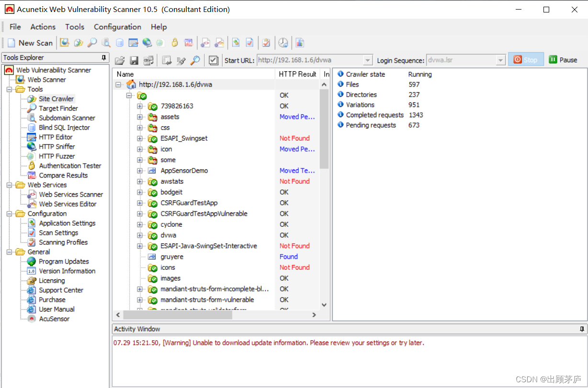
Task: Click the Stop button
Action: pos(526,60)
